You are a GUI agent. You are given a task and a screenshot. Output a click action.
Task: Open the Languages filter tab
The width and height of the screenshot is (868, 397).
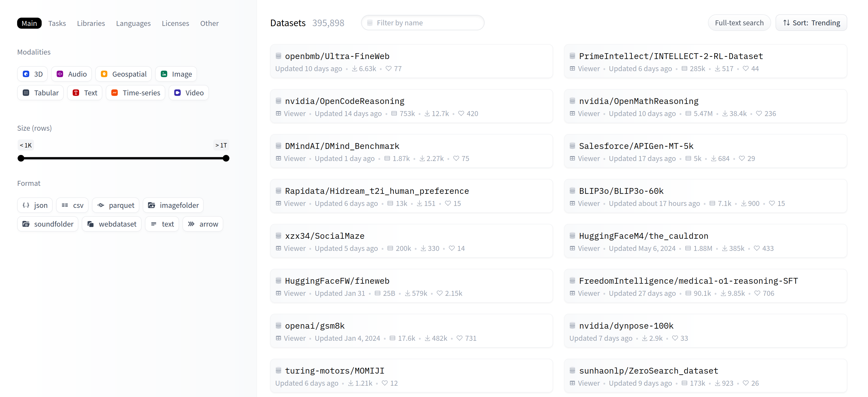[x=133, y=23]
